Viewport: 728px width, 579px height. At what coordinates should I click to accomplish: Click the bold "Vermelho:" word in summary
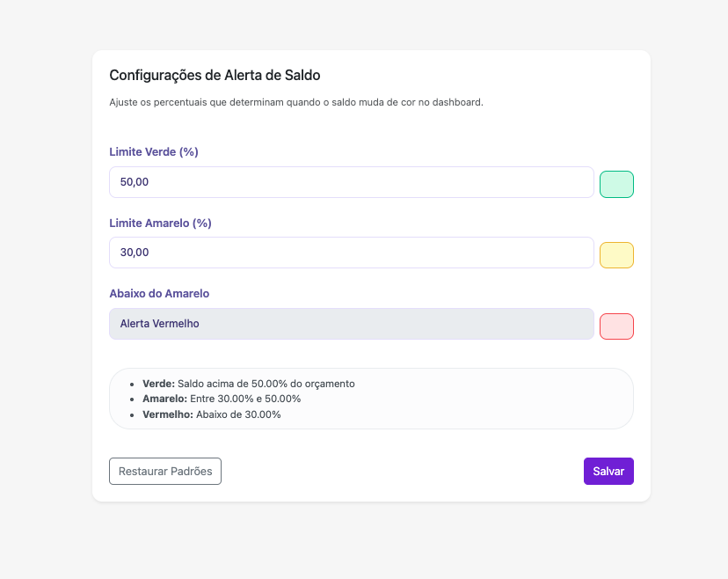167,414
